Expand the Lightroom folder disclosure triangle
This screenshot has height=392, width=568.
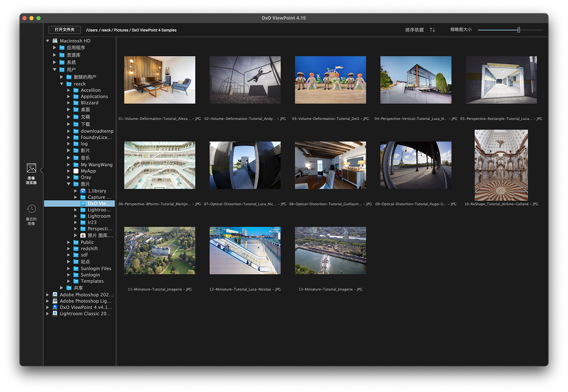75,216
